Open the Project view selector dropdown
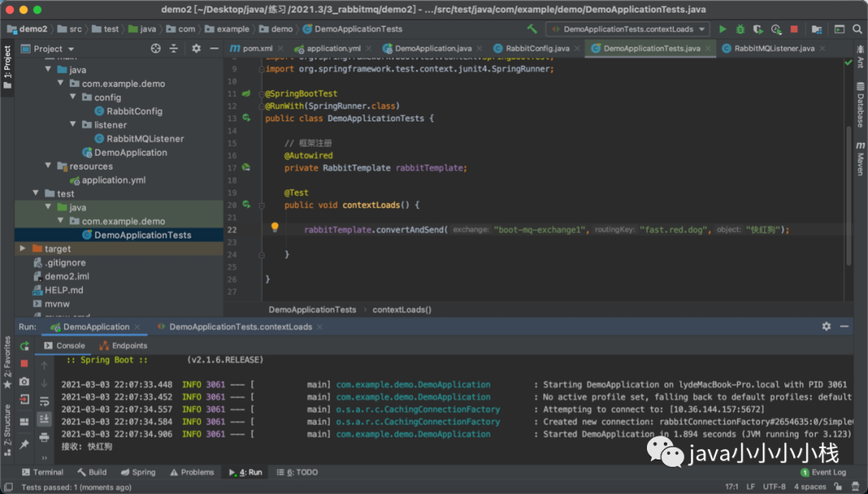This screenshot has width=868, height=494. click(47, 49)
